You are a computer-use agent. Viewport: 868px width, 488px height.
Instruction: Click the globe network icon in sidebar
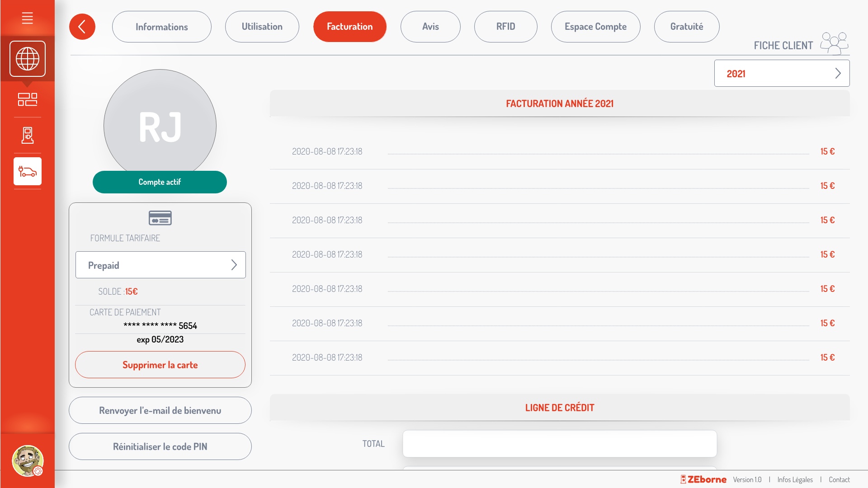pos(27,59)
